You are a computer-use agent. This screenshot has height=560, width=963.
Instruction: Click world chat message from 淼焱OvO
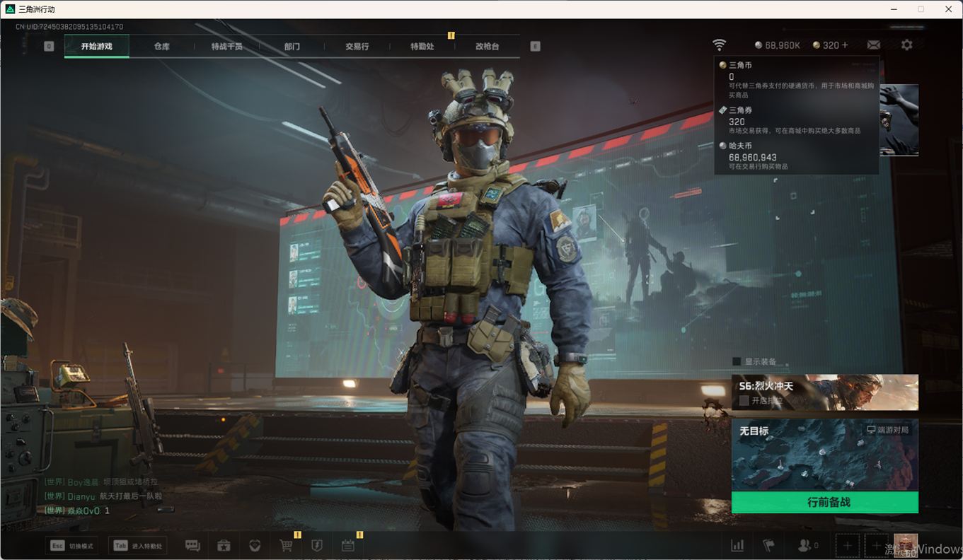(77, 511)
